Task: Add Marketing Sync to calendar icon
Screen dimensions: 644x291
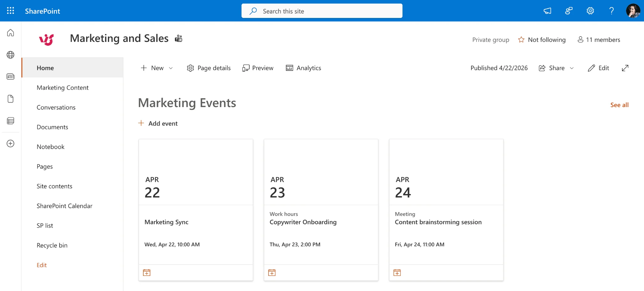Action: [147, 273]
